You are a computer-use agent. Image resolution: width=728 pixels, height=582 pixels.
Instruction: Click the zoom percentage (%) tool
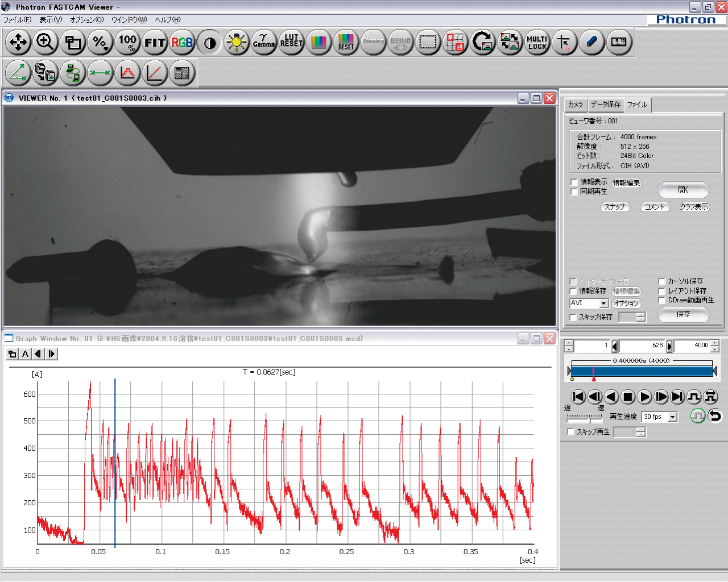(100, 43)
